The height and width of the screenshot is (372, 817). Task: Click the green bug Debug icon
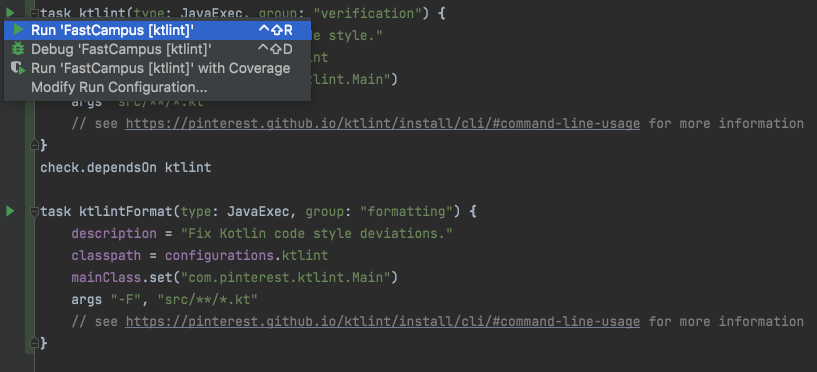point(18,49)
